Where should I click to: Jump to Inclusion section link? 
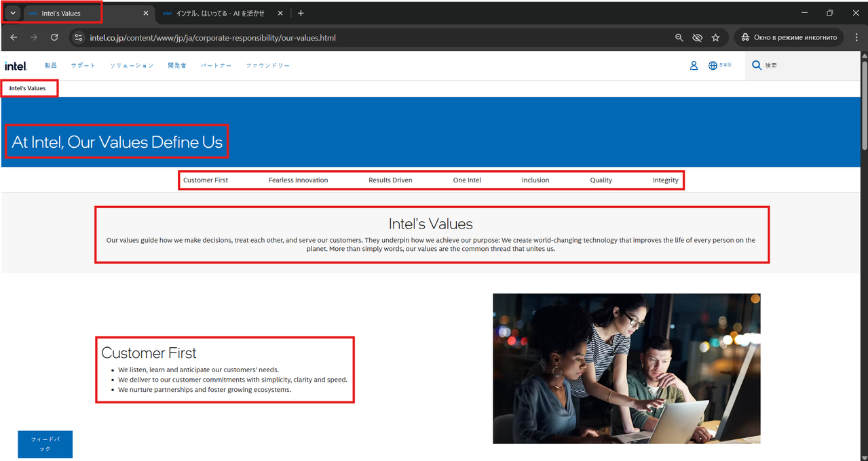coord(535,180)
